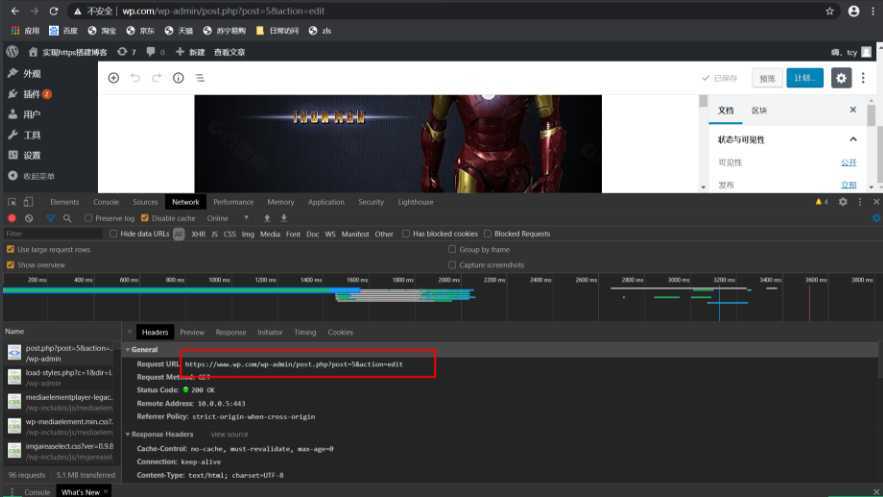Open browser menu vertical dots

(873, 11)
